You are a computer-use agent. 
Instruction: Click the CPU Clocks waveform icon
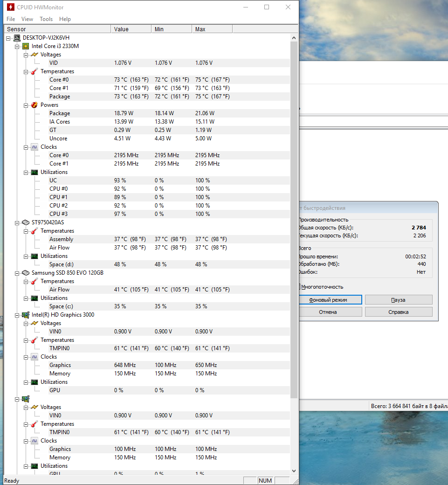[x=34, y=147]
